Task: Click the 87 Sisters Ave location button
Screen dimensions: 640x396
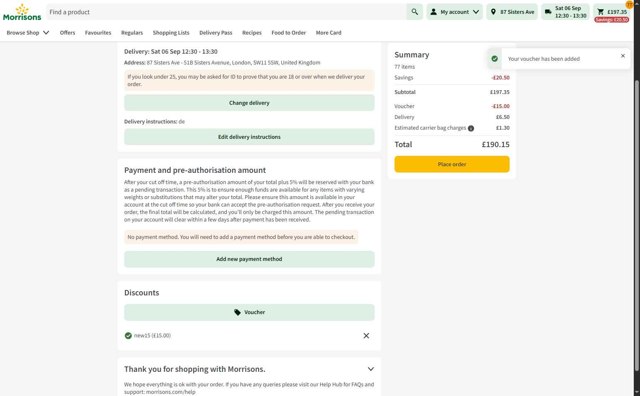Action: click(512, 12)
